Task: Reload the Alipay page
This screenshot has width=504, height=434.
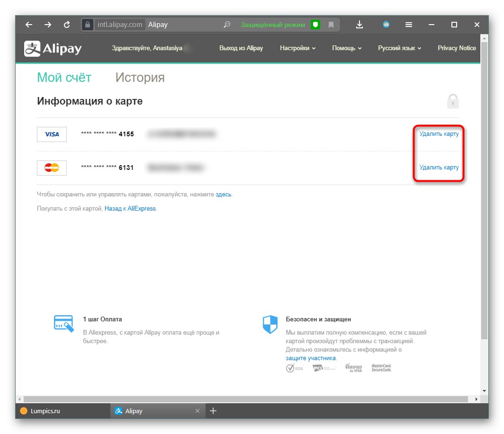Action: [66, 25]
